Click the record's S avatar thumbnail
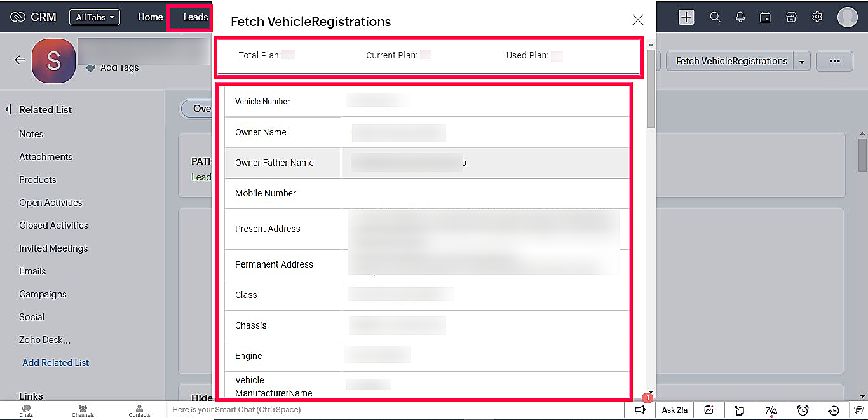The image size is (868, 420). coord(53,61)
